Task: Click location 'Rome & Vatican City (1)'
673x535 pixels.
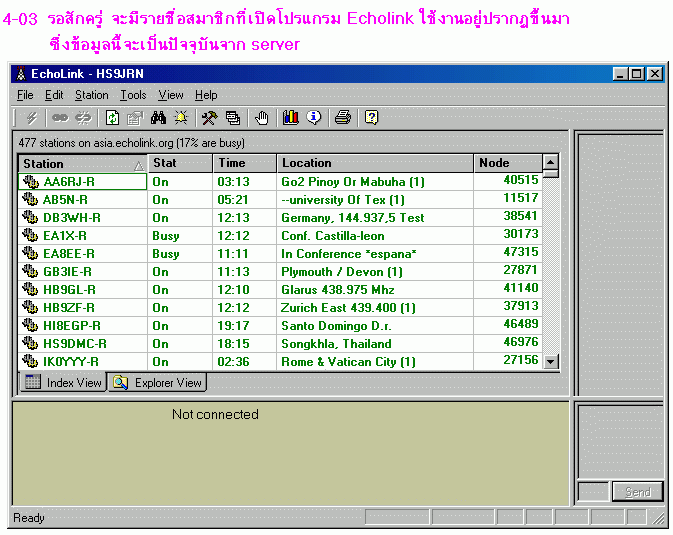Action: pyautogui.click(x=348, y=362)
